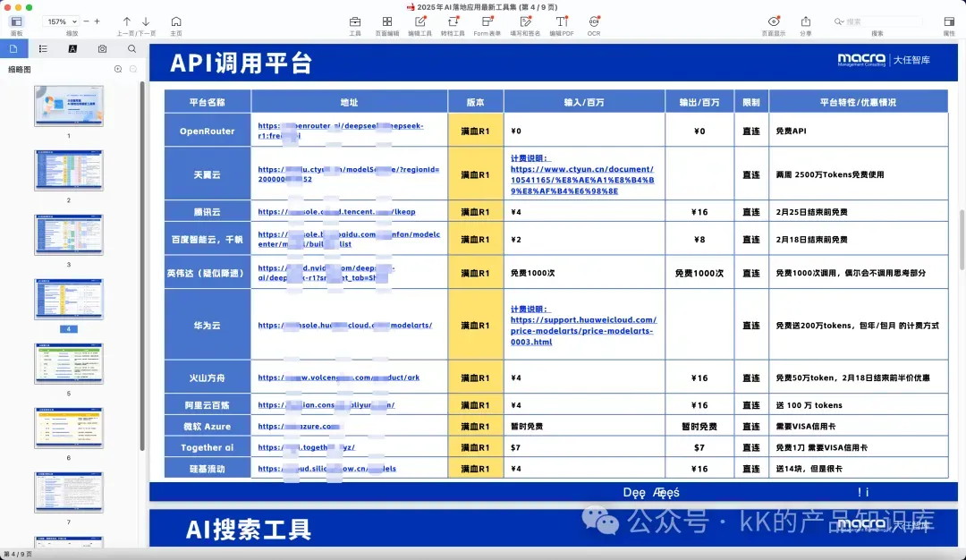The width and height of the screenshot is (966, 560).
Task: Select page 3 thumbnail
Action: (68, 234)
